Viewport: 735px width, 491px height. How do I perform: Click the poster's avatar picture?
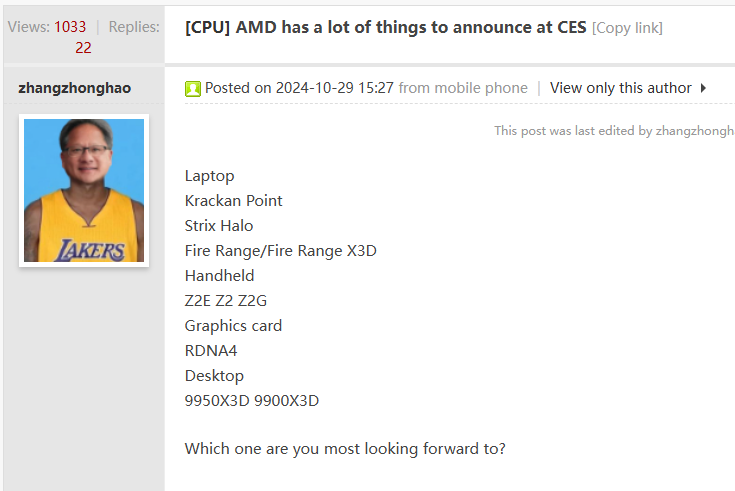click(x=84, y=190)
